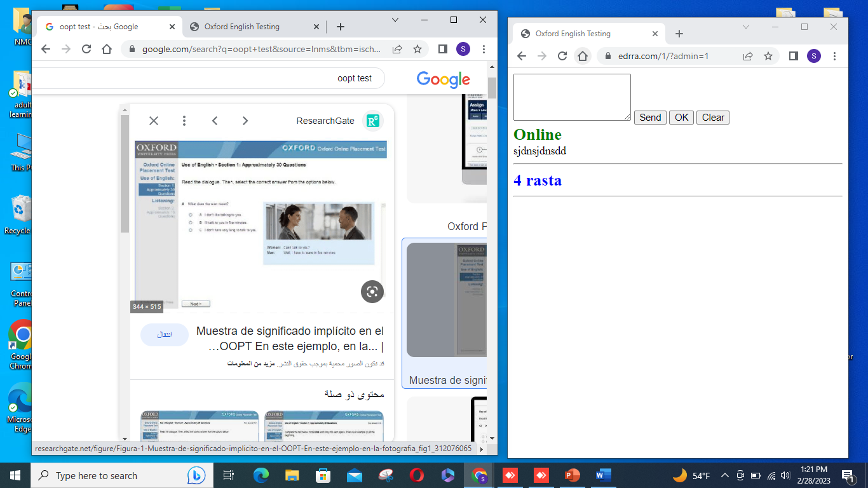Open the large Oxford Placement Test preview image

[261, 226]
